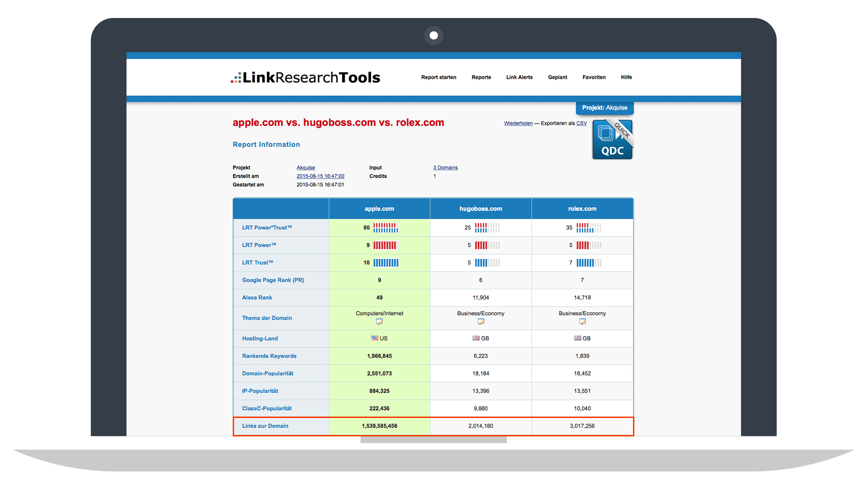Open the Akquise project link
The height and width of the screenshot is (489, 868).
tap(306, 168)
